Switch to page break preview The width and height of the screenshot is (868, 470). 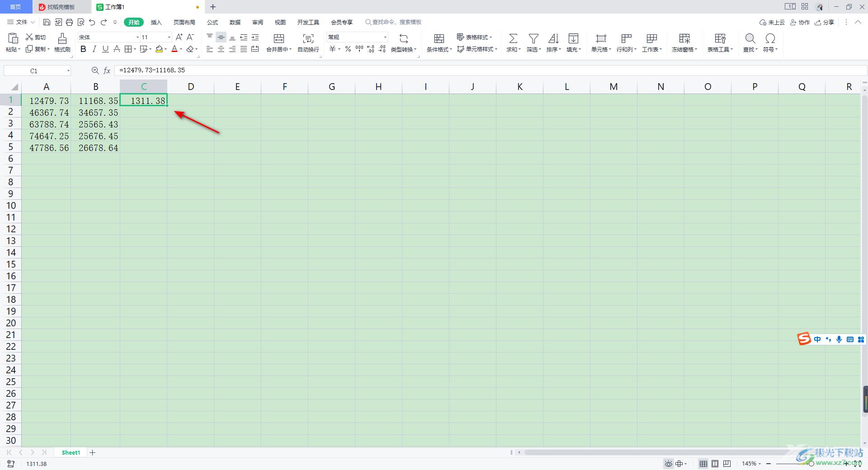tap(727, 464)
